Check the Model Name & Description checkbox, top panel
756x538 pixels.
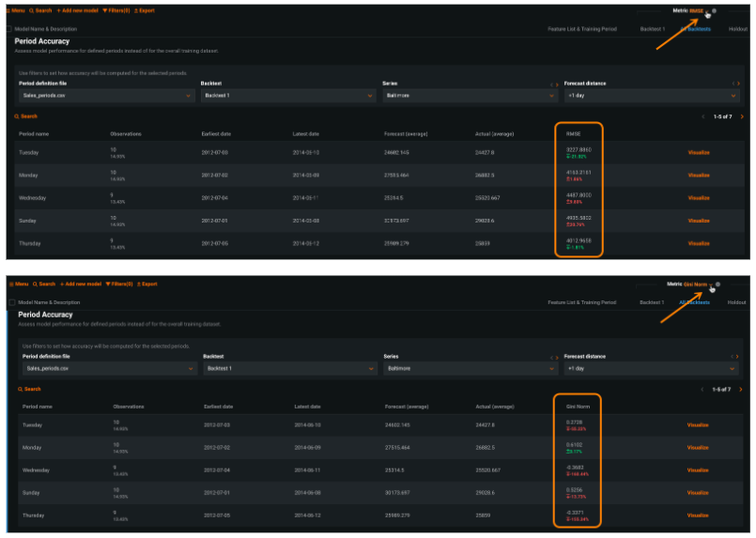click(10, 29)
